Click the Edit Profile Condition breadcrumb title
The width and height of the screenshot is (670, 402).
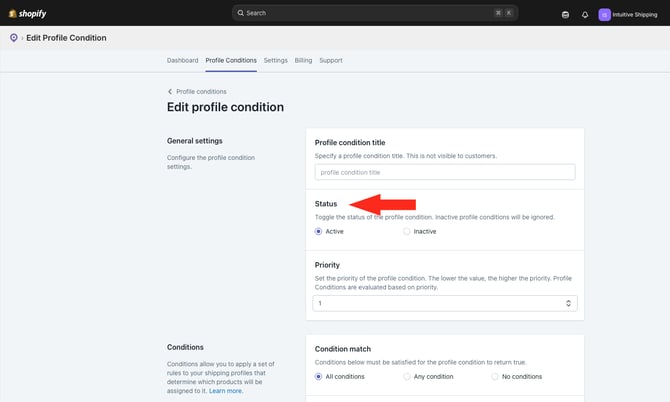(x=66, y=38)
